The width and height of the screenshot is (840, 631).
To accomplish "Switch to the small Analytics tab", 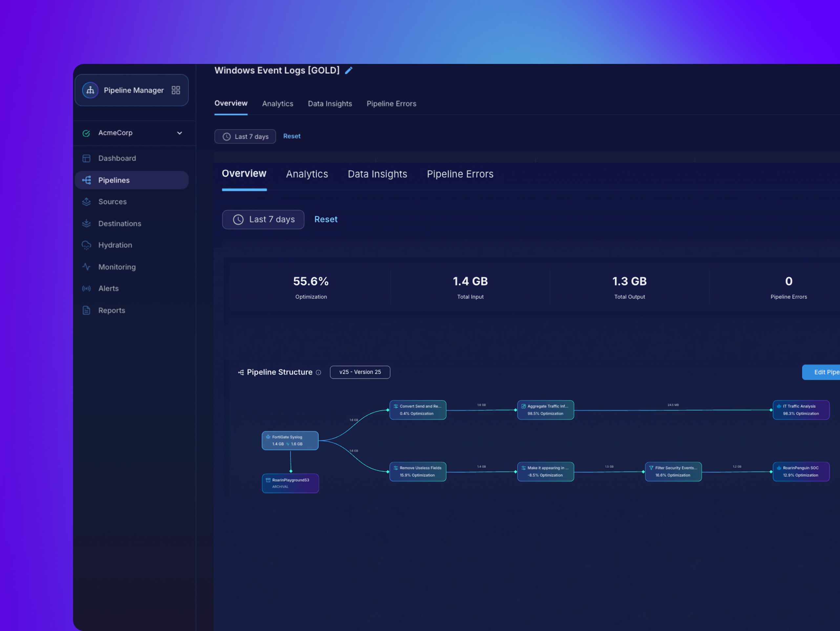I will [278, 104].
